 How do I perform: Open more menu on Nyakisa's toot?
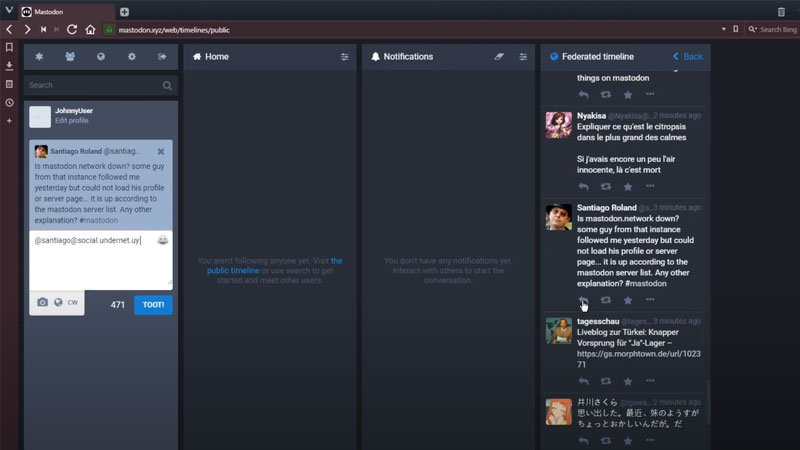click(x=650, y=186)
